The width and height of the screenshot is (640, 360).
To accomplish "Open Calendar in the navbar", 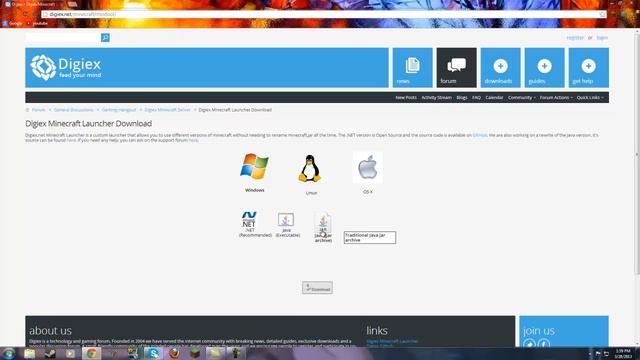I will click(494, 98).
